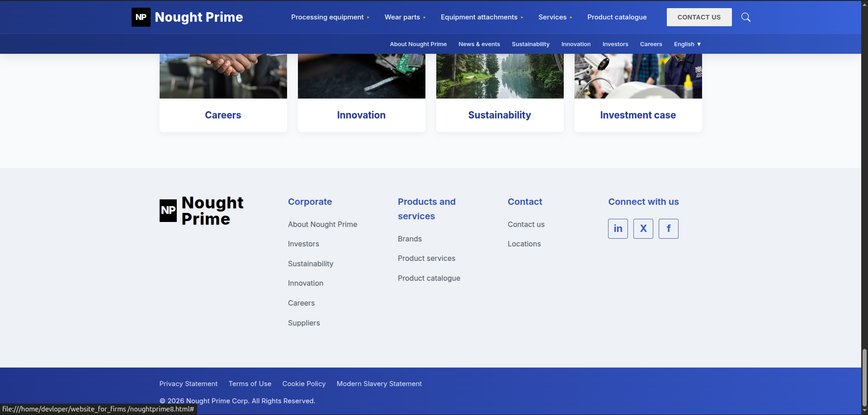The height and width of the screenshot is (415, 868).
Task: Open the Locations footer link
Action: 524,244
